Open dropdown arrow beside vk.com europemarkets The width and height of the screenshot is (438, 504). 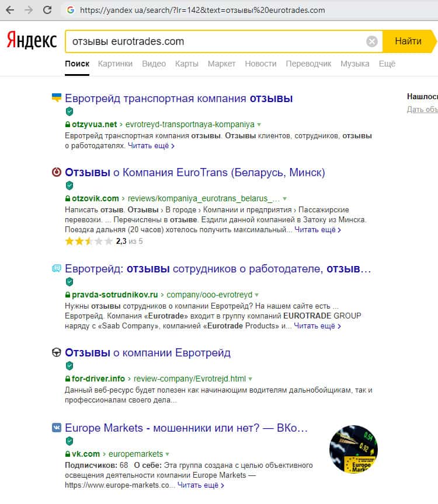pyautogui.click(x=167, y=454)
